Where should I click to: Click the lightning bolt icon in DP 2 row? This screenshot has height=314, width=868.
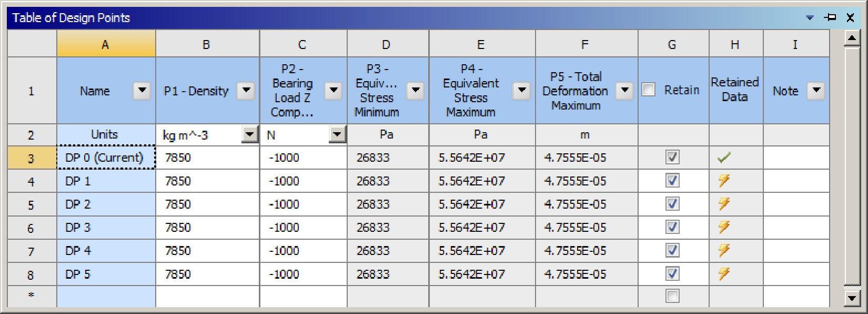(x=724, y=204)
